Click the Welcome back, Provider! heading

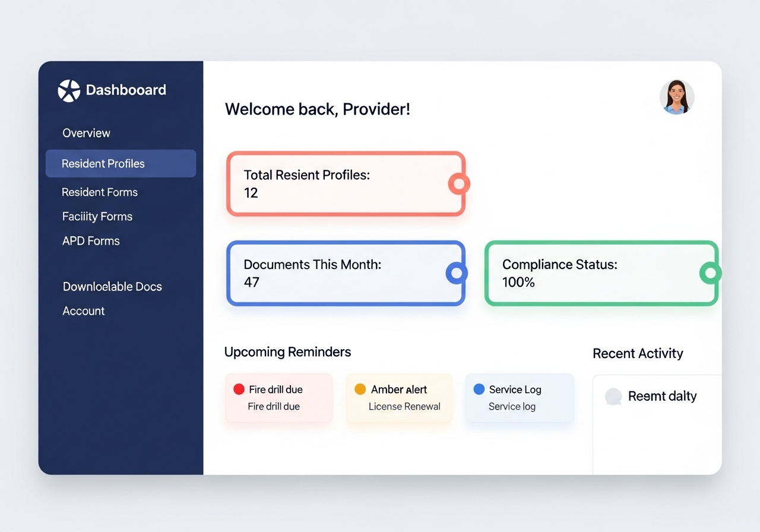(318, 109)
